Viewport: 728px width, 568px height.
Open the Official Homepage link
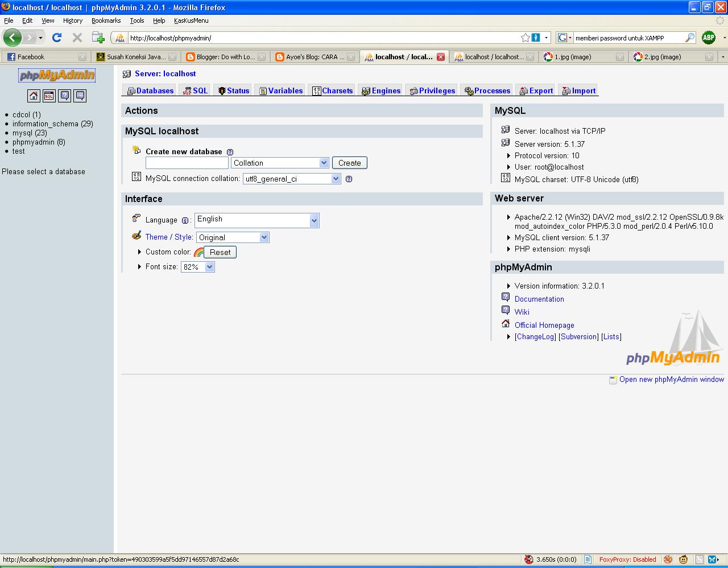(x=544, y=325)
